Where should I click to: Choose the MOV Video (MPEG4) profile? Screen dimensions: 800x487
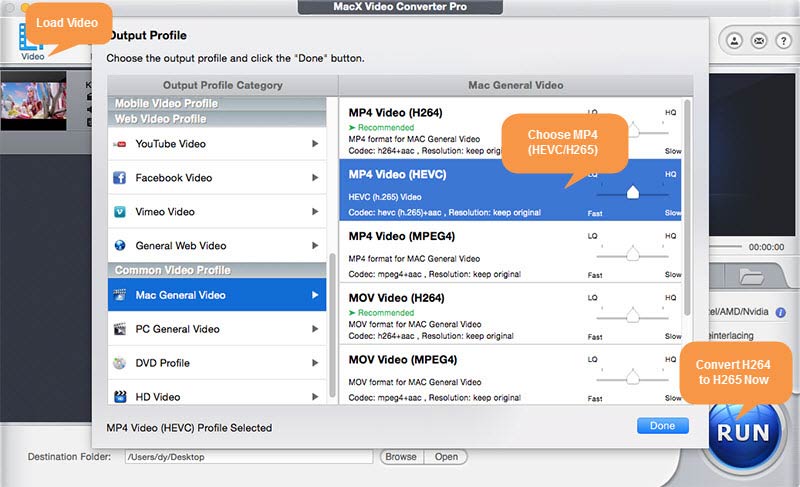pos(510,375)
